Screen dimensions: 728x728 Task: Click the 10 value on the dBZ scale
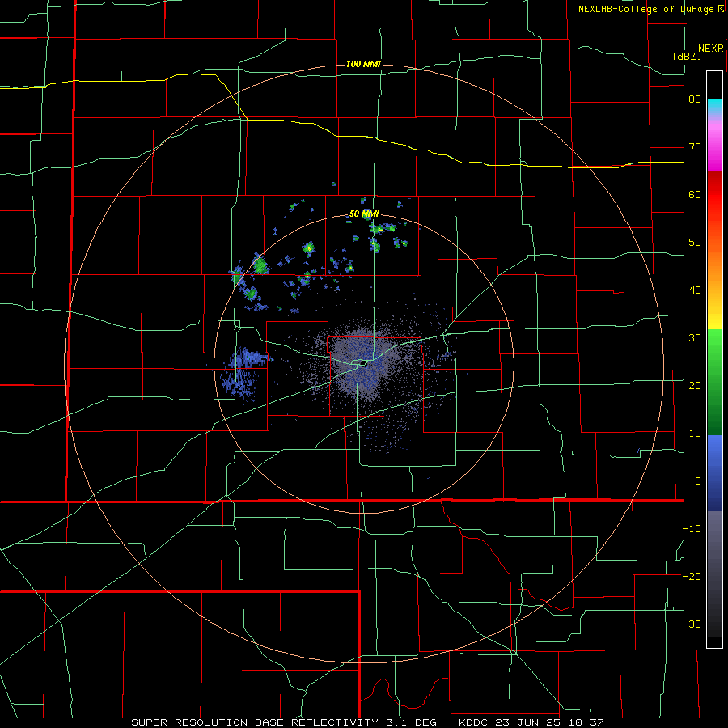coord(695,434)
